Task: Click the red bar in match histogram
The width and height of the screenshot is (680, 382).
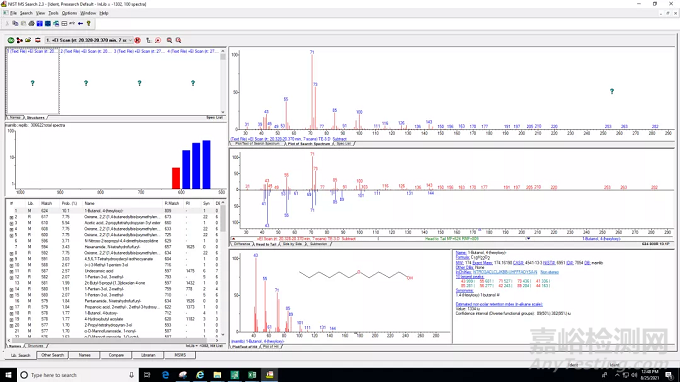Action: (176, 178)
